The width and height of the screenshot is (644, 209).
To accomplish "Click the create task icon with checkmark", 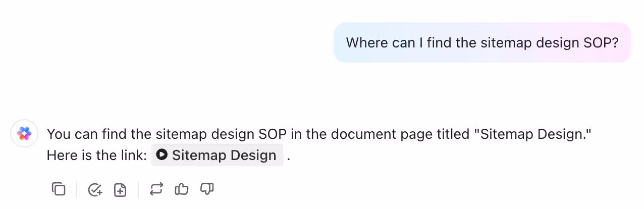I will click(x=95, y=189).
